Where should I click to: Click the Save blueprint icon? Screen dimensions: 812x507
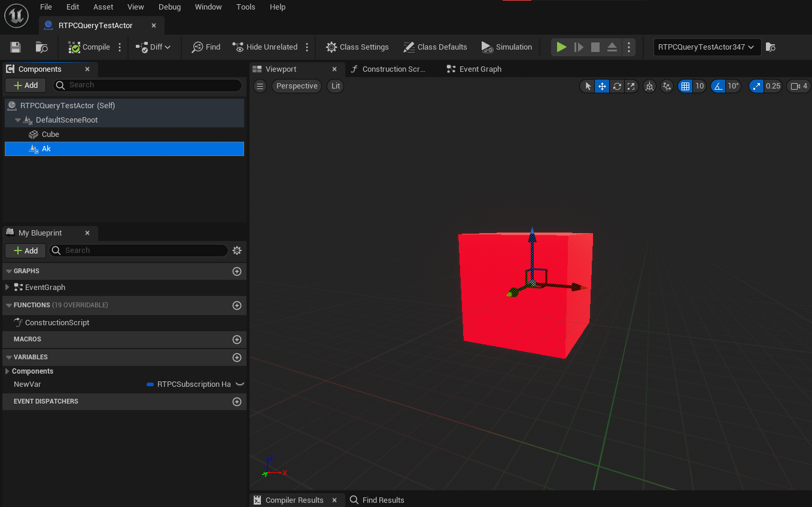tap(16, 47)
